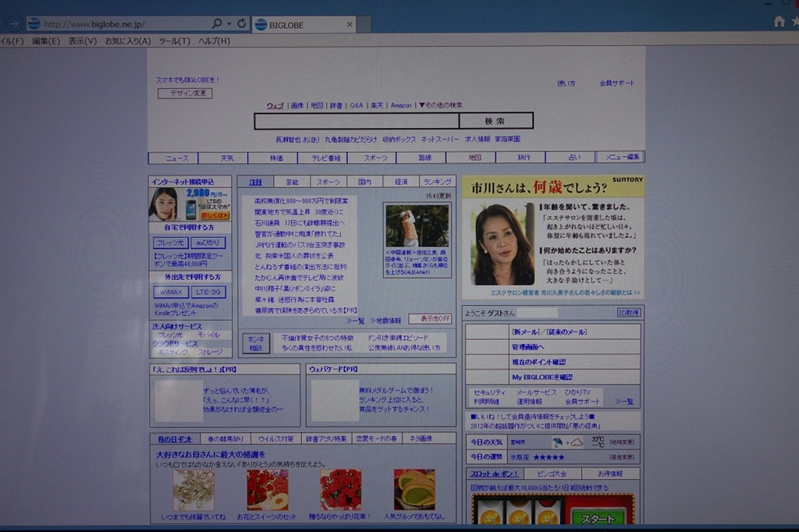Open the Suntory 市川さん advertisement

[553, 237]
